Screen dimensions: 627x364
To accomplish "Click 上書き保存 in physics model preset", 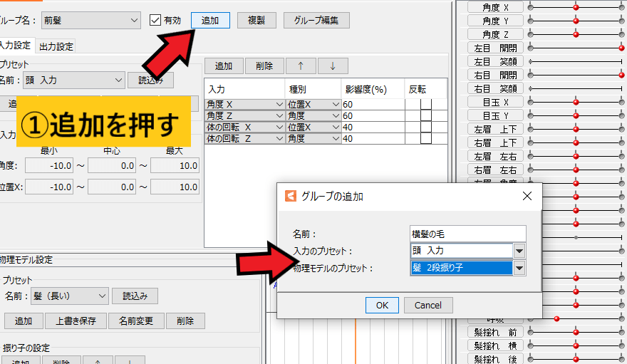I will pos(76,321).
